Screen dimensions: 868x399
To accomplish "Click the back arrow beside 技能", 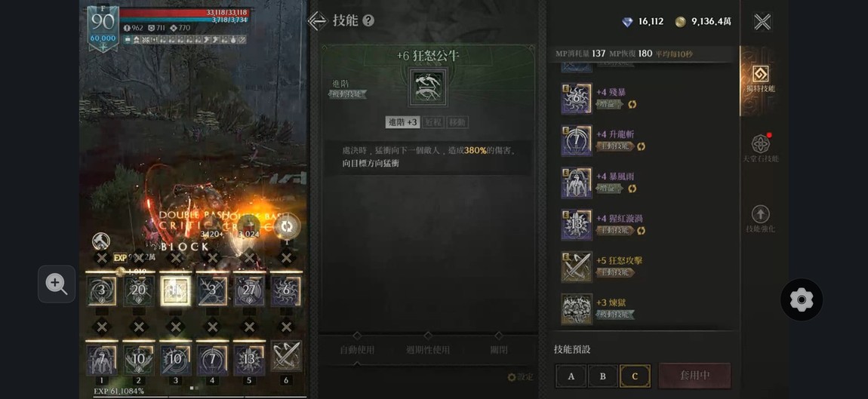I will 318,21.
